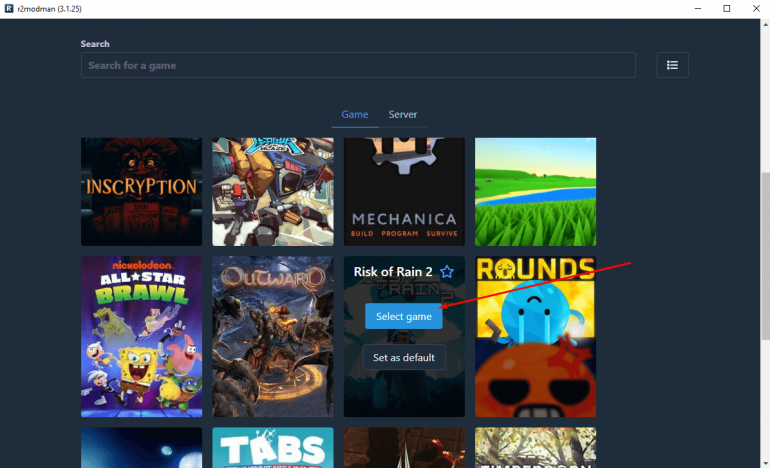Maximize the r2modman window

727,8
